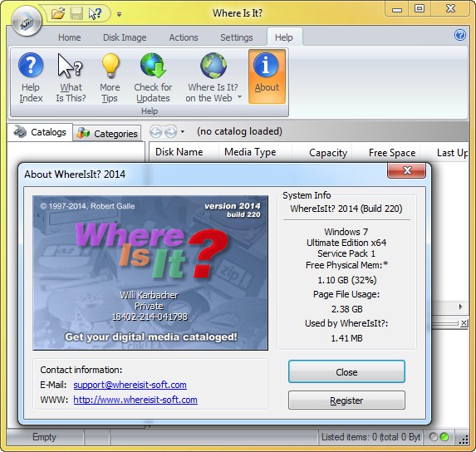Select the Help ribbon tab
This screenshot has width=476, height=452.
click(x=284, y=37)
